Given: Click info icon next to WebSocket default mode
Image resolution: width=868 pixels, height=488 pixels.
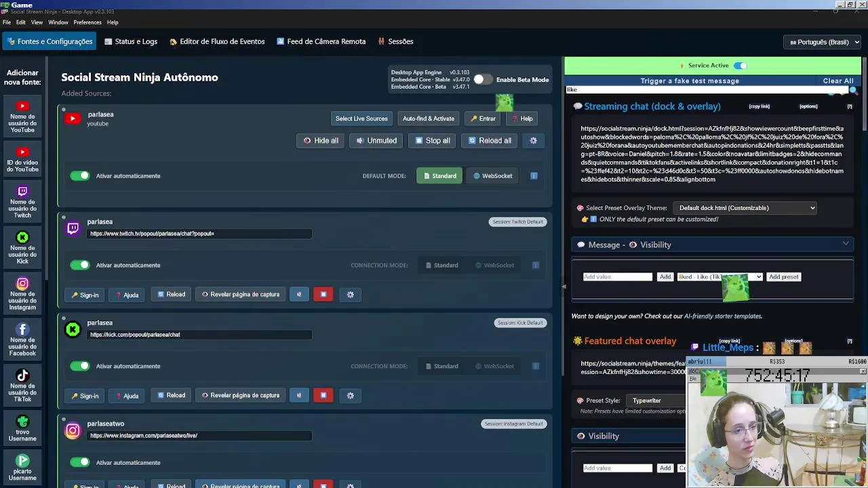Looking at the screenshot, I should point(534,176).
